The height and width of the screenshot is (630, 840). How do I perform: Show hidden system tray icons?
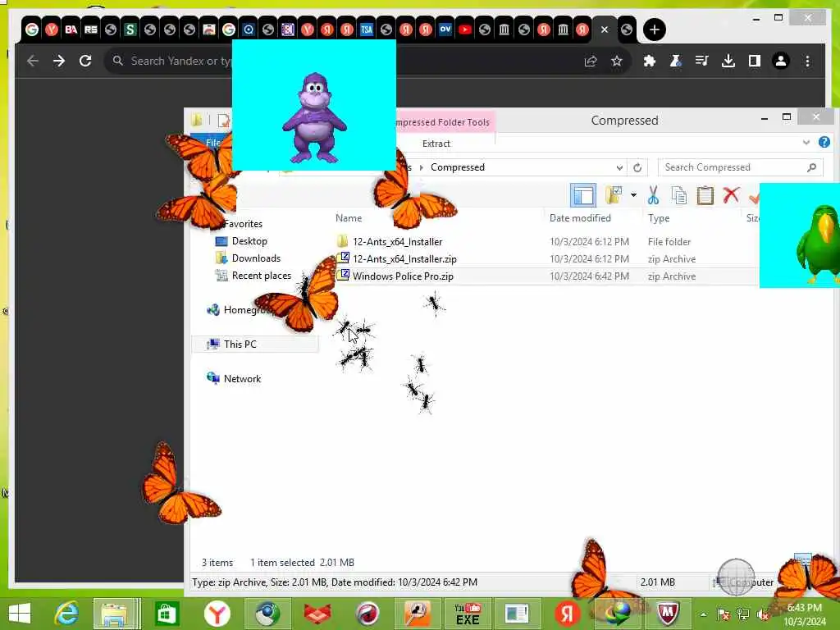tap(703, 614)
